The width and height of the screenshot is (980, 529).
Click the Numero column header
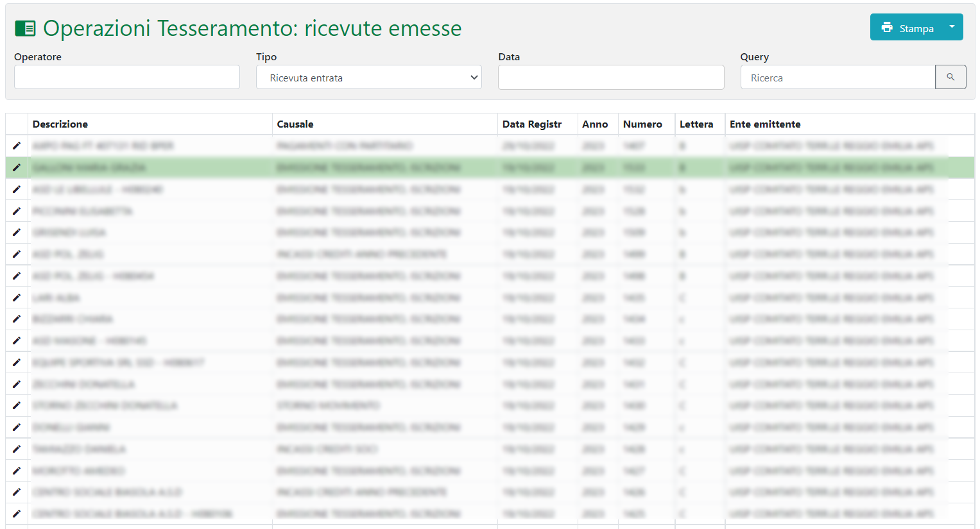642,124
